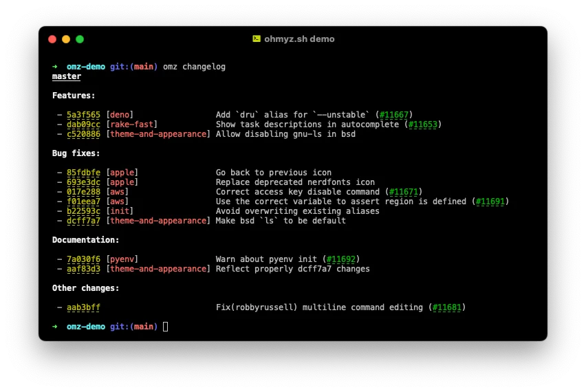Click the green zoom window button
Image resolution: width=586 pixels, height=392 pixels.
80,39
